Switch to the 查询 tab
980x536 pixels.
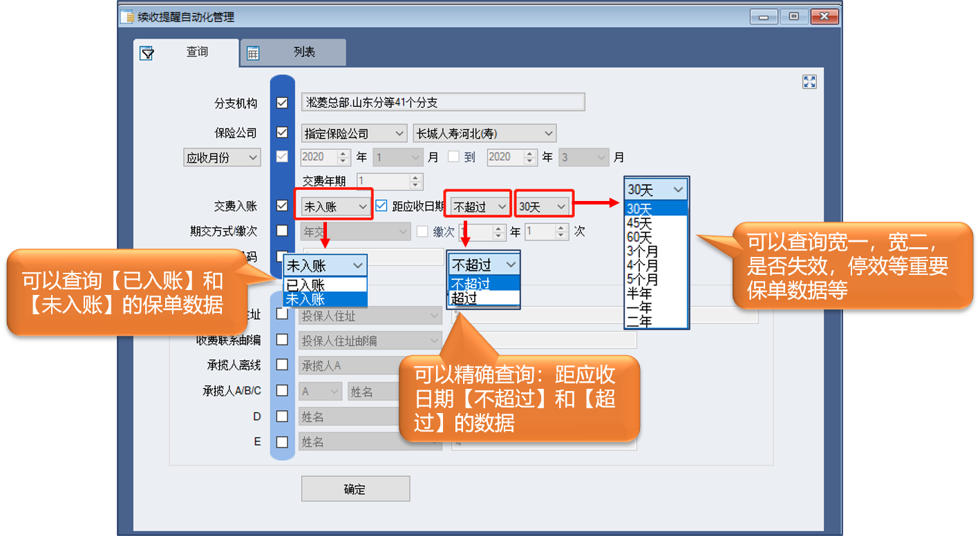point(187,52)
